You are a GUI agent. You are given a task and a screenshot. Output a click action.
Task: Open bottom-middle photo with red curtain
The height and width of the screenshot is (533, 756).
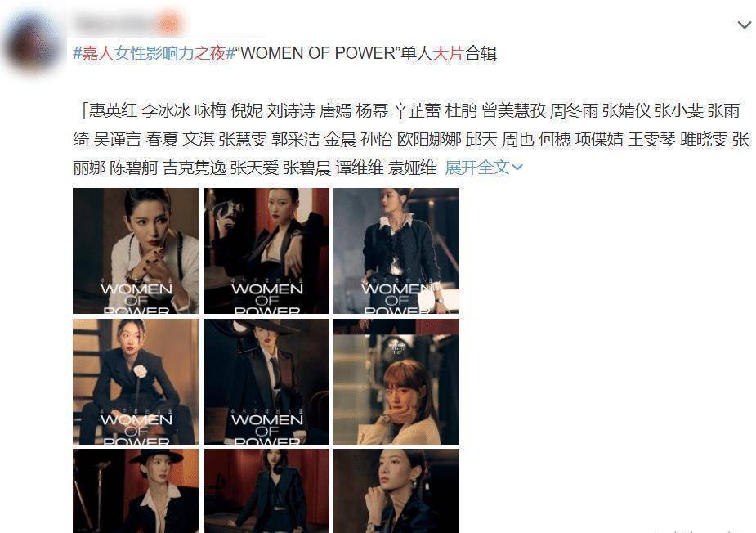pos(266,491)
